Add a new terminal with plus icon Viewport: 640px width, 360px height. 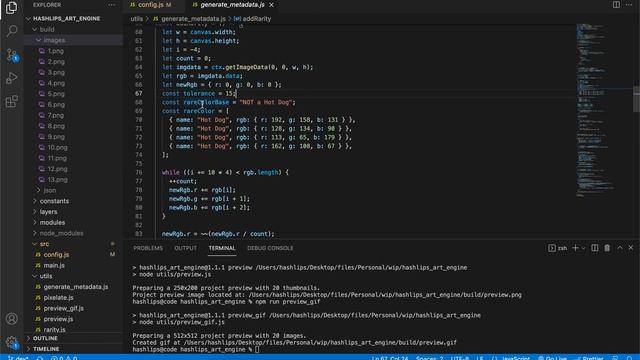click(575, 248)
